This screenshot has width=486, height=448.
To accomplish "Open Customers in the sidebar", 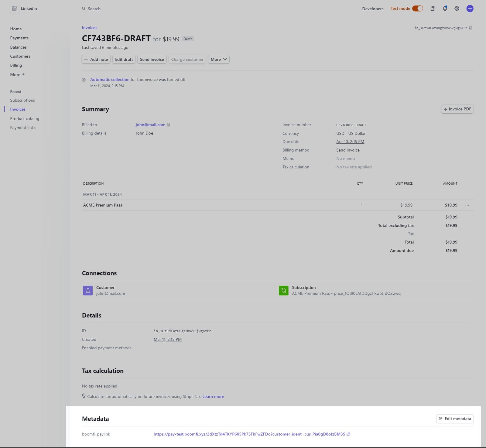I will pos(20,56).
